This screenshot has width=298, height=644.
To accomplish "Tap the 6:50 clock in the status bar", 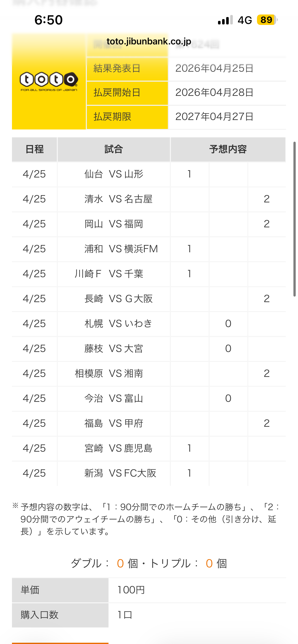I will pyautogui.click(x=48, y=20).
